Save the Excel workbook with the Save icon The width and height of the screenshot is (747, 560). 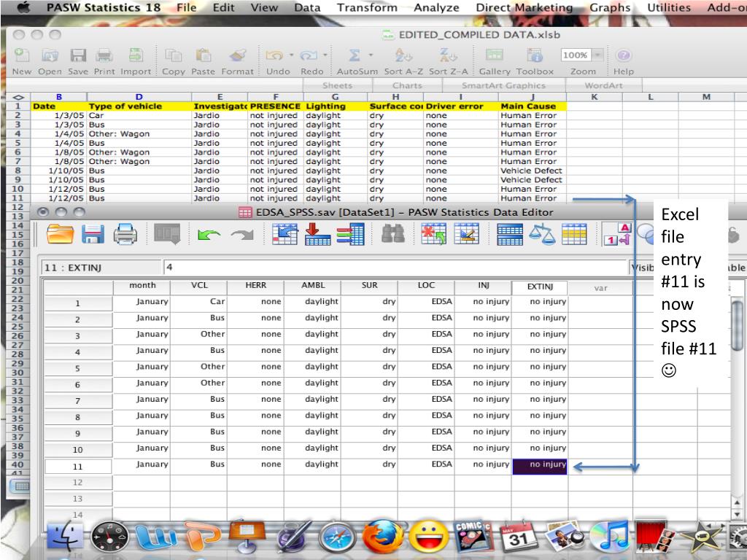pyautogui.click(x=77, y=55)
